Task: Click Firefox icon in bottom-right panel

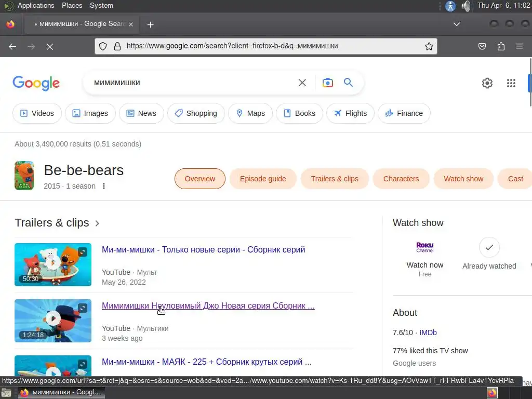Action: 492,393
